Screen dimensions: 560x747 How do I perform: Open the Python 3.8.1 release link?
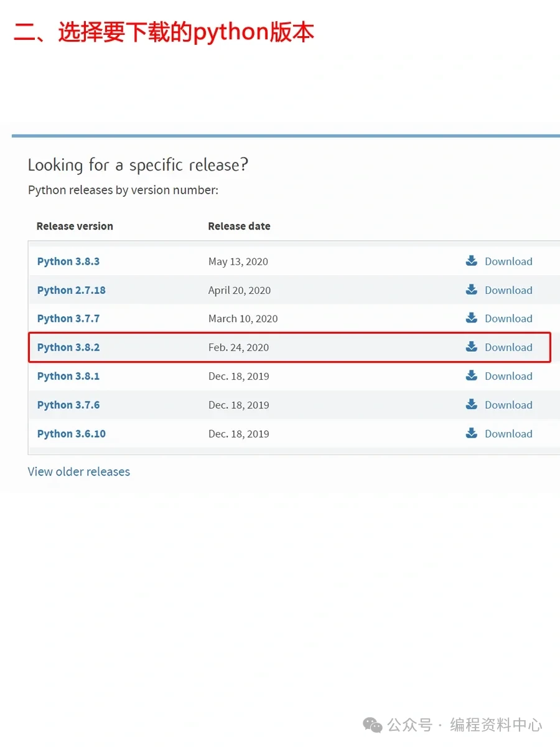tap(68, 376)
